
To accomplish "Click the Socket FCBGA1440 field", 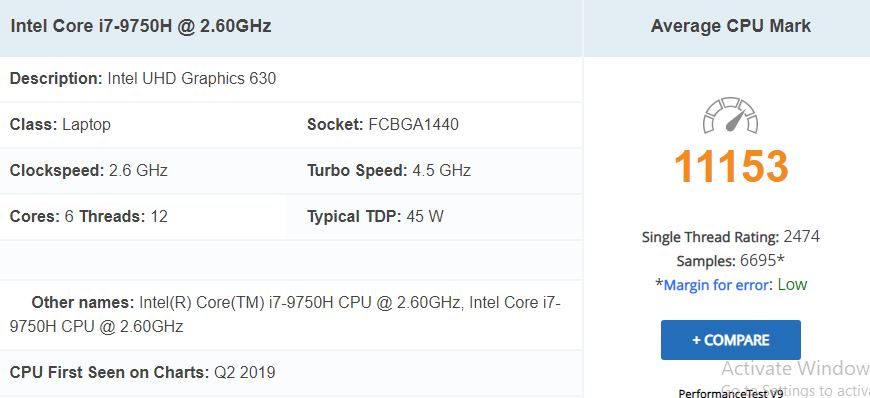I will (383, 124).
